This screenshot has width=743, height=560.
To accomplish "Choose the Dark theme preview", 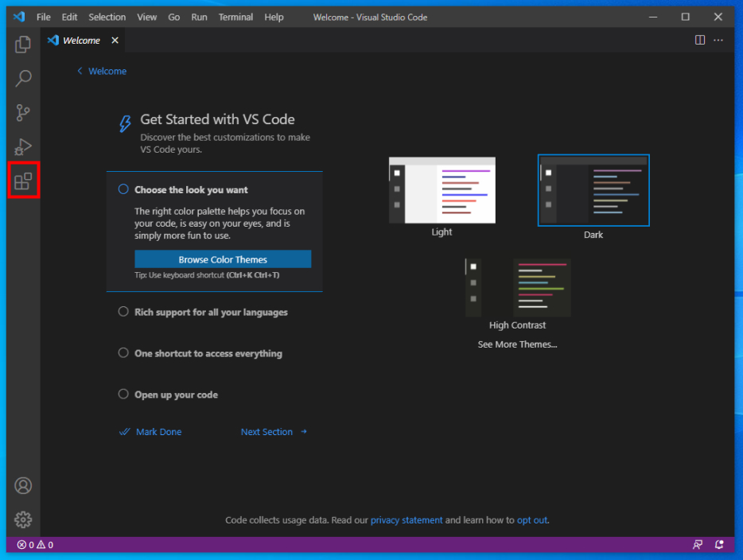I will 593,190.
